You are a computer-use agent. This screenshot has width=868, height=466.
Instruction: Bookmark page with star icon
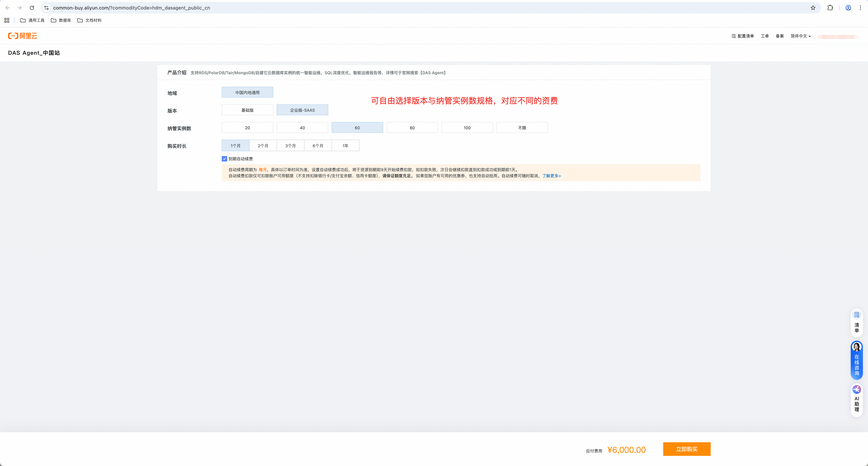pyautogui.click(x=813, y=8)
